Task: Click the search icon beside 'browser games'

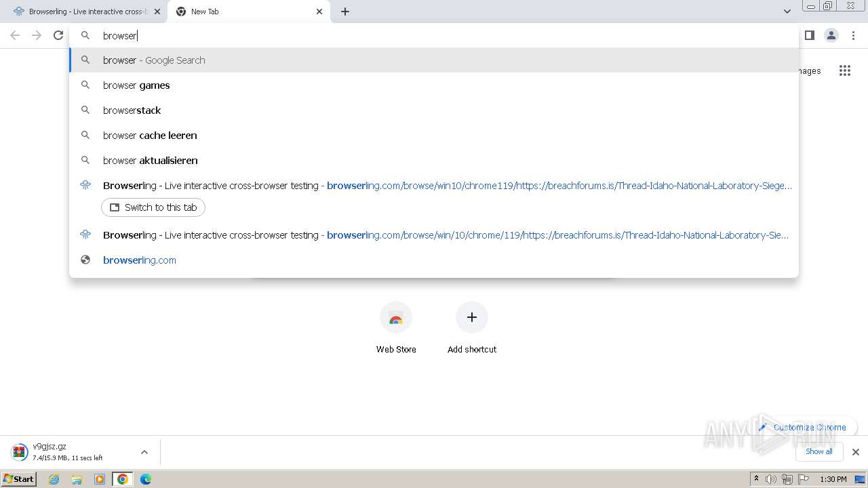Action: 85,85
